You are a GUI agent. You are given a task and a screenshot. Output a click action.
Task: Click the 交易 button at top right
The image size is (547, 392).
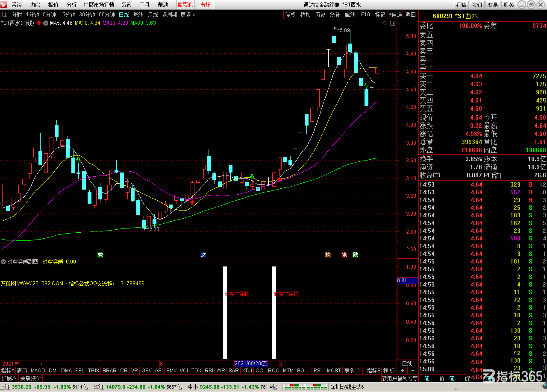pos(493,5)
